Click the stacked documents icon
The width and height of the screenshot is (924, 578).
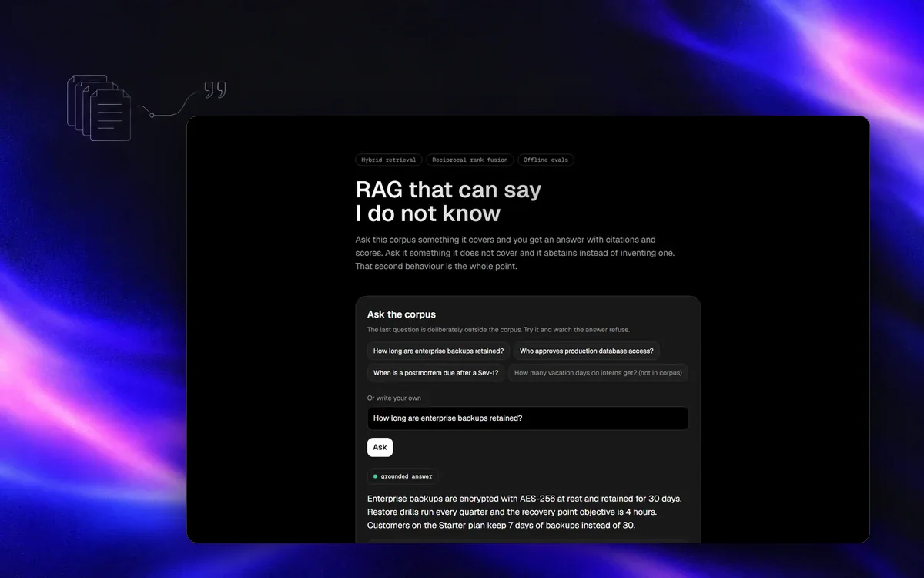point(99,108)
